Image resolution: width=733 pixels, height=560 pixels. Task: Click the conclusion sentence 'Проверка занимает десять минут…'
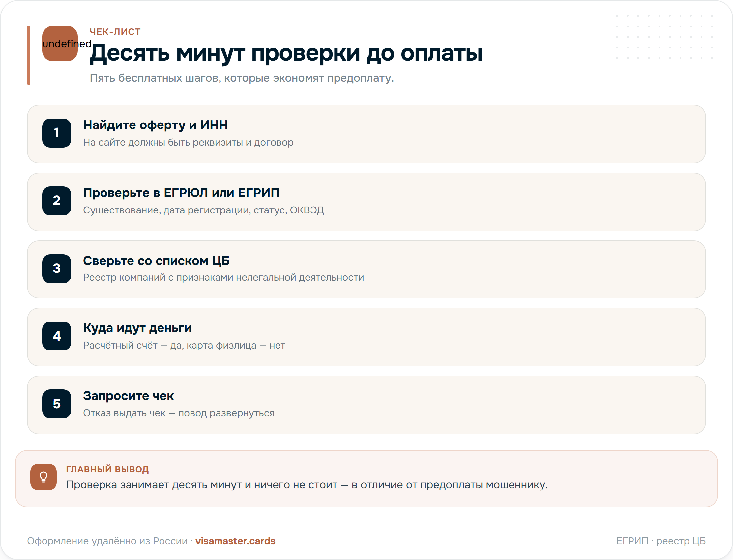307,485
